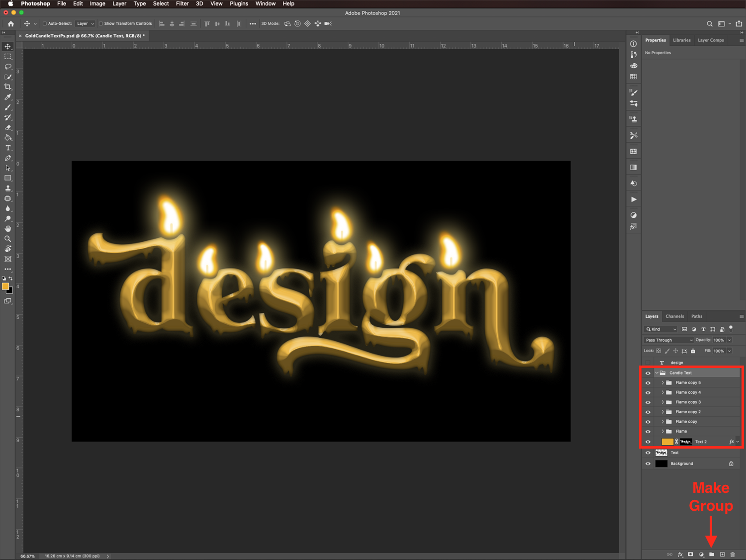The height and width of the screenshot is (560, 746).
Task: Open the Search icon in options bar
Action: coord(710,23)
